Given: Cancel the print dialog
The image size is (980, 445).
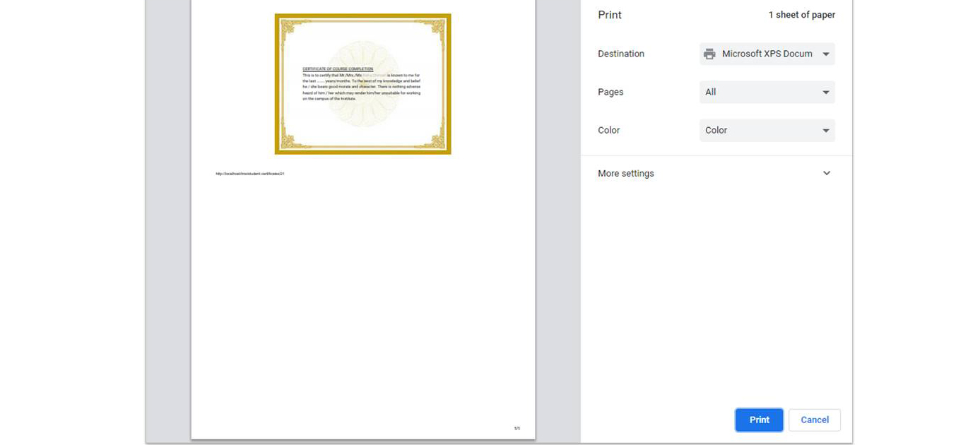Looking at the screenshot, I should click(815, 420).
